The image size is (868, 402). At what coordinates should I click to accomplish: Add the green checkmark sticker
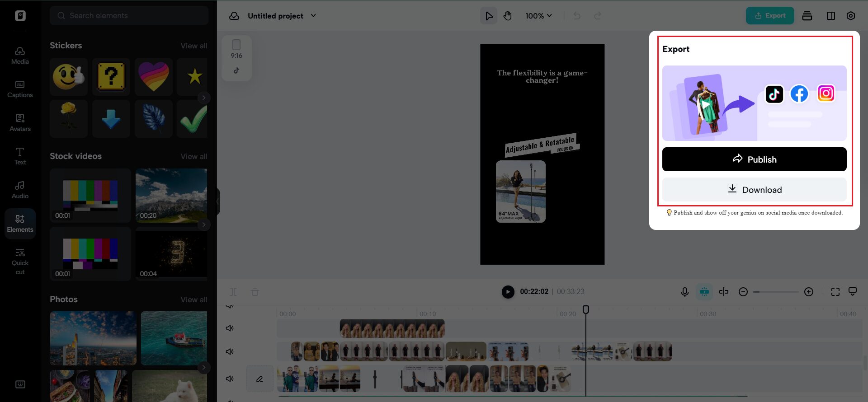click(x=193, y=119)
